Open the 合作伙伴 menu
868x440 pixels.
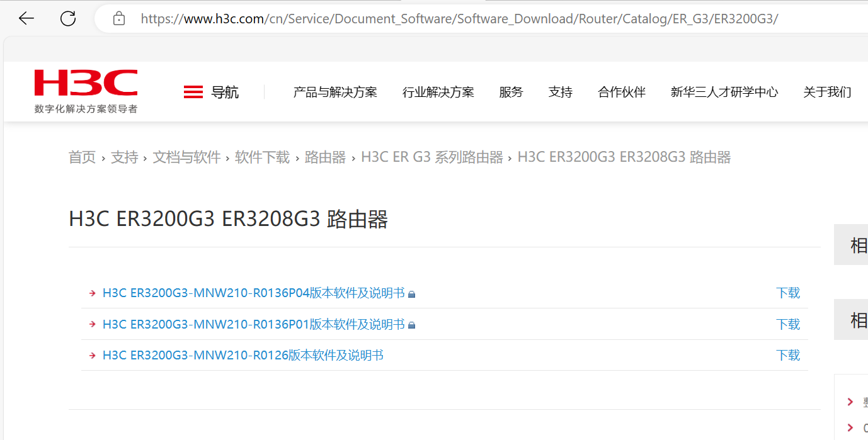pos(622,93)
